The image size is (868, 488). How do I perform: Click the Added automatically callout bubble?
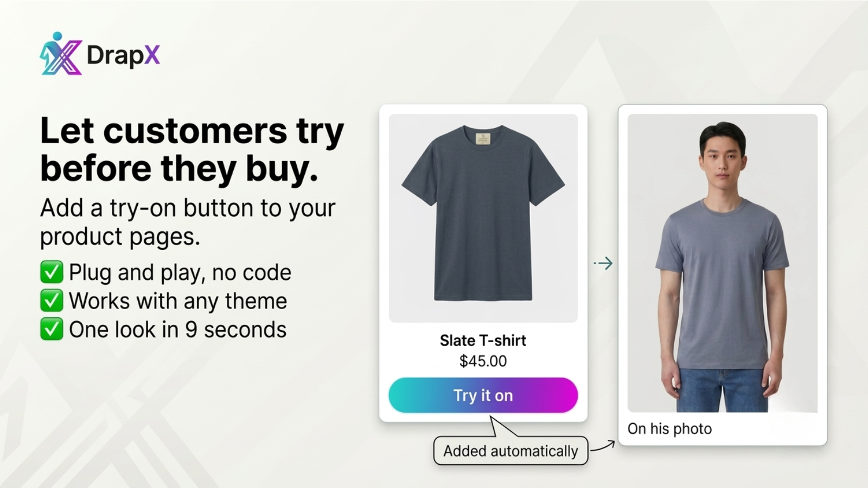(x=510, y=451)
